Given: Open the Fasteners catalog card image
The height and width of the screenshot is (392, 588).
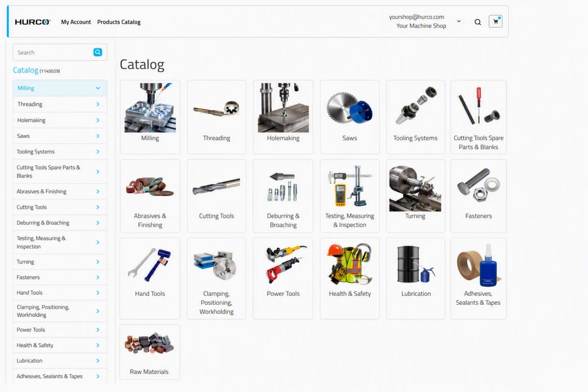Looking at the screenshot, I should point(478,185).
